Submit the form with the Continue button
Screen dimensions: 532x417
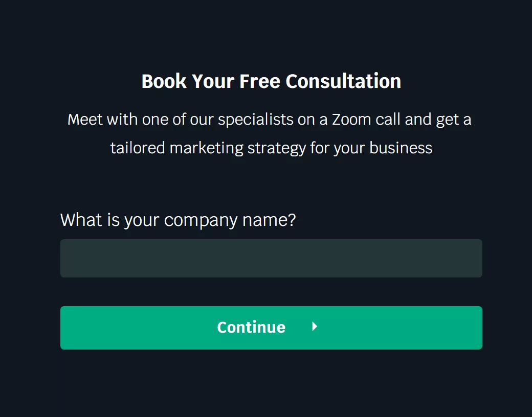271,328
